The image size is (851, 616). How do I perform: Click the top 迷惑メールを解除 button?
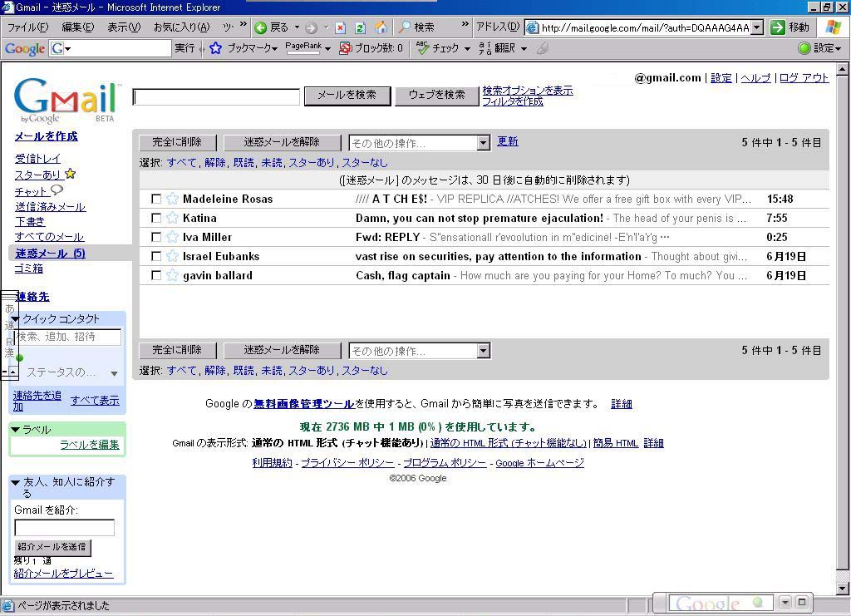pyautogui.click(x=282, y=142)
